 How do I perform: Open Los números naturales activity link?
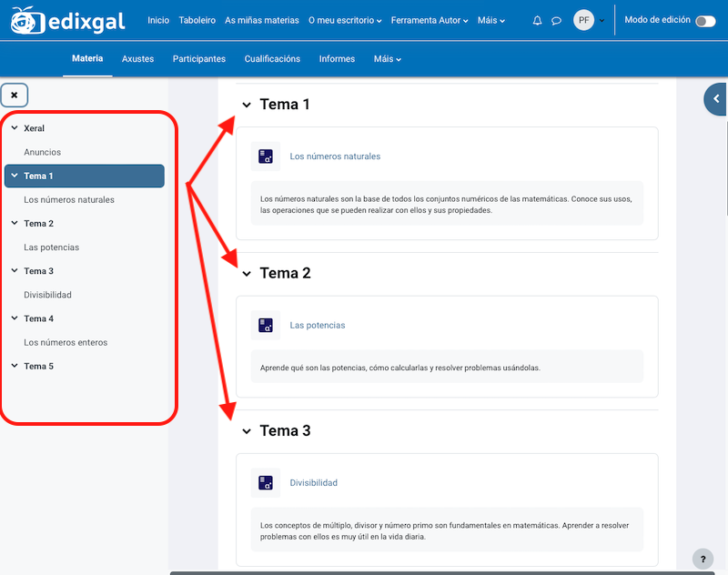[335, 156]
